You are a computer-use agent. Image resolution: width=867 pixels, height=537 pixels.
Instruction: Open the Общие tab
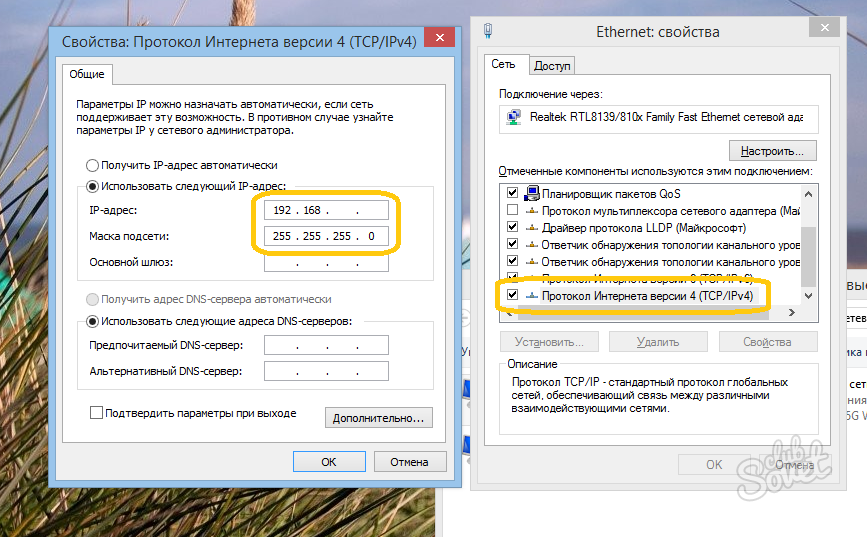point(88,74)
